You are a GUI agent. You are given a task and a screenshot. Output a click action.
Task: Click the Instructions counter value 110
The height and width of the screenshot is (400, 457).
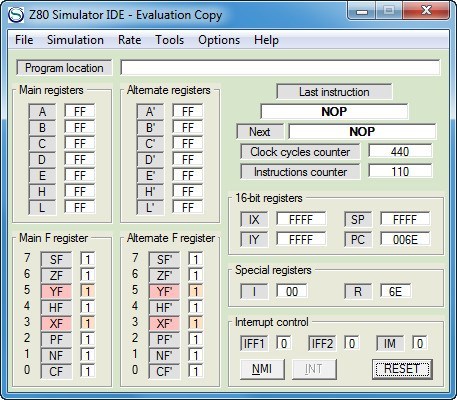point(400,172)
